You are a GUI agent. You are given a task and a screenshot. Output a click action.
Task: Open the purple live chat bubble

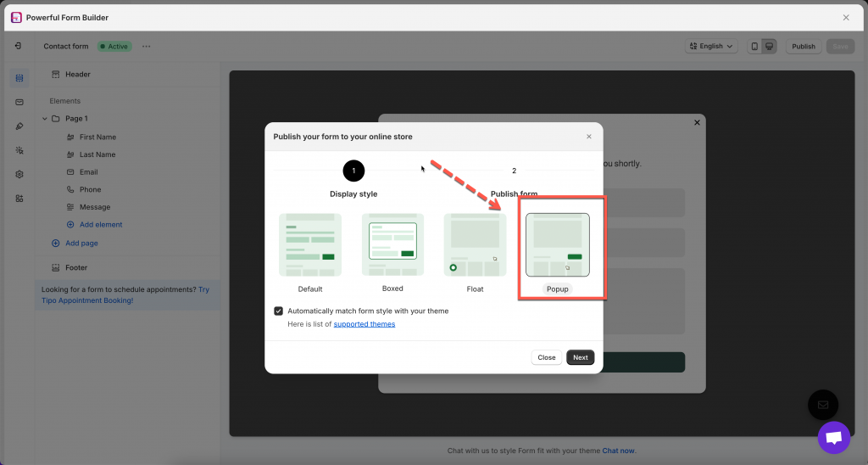tap(833, 437)
